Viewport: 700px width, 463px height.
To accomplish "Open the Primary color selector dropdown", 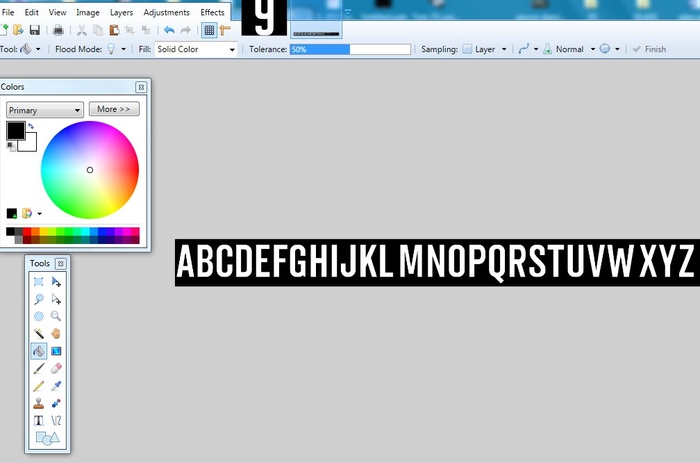I will [x=45, y=110].
